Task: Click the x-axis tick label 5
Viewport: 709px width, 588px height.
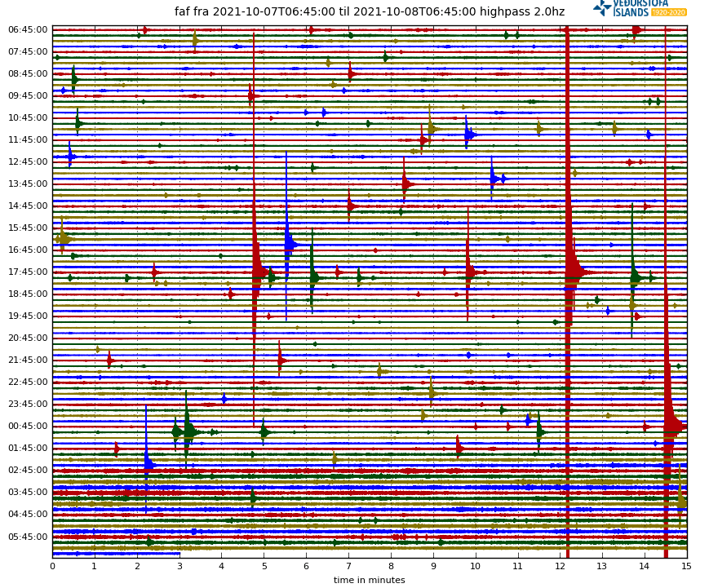Action: (x=264, y=566)
